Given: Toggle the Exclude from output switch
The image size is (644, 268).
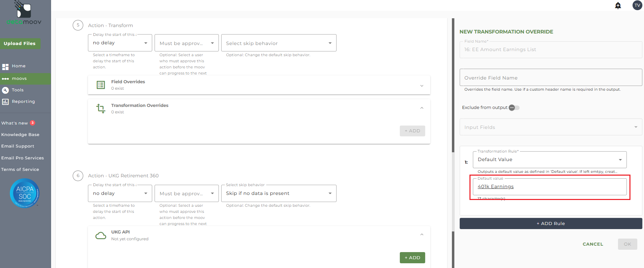Looking at the screenshot, I should coord(514,108).
